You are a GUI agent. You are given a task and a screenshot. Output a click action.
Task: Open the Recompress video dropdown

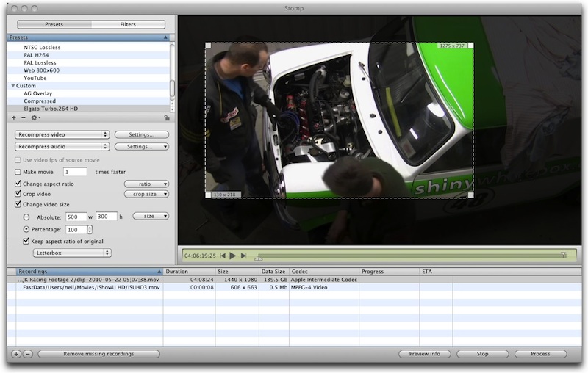click(62, 134)
